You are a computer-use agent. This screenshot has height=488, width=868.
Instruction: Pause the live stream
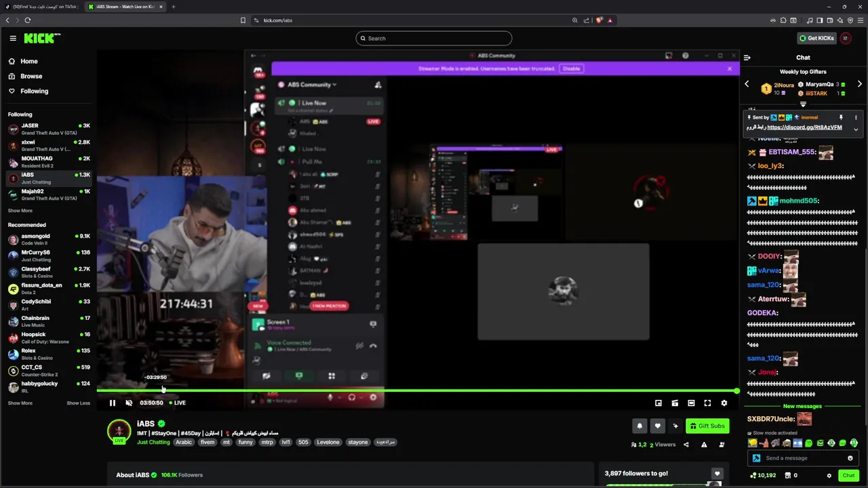113,403
